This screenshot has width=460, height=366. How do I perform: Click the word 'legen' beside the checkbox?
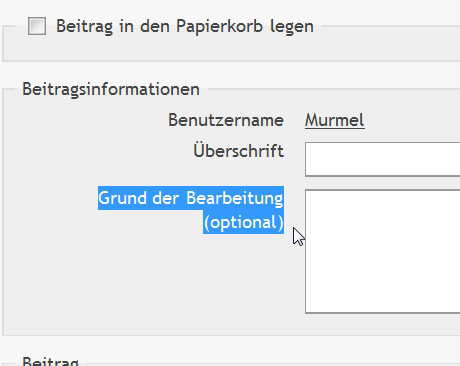click(x=292, y=27)
